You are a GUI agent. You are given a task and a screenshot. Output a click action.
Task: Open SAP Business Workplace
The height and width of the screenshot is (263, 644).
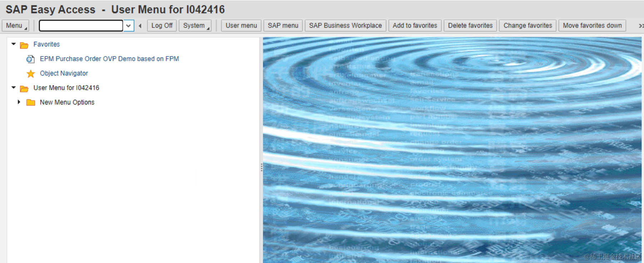pos(345,25)
